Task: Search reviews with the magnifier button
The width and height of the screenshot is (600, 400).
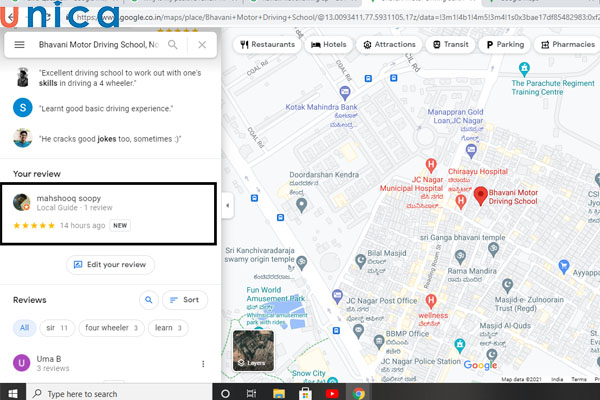Action: tap(148, 300)
